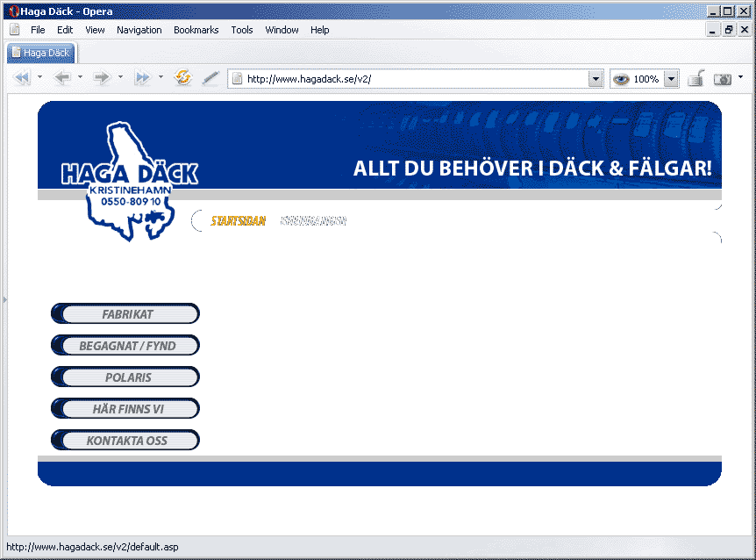This screenshot has height=560, width=756.
Task: Click the Rewind navigation icon
Action: point(22,77)
